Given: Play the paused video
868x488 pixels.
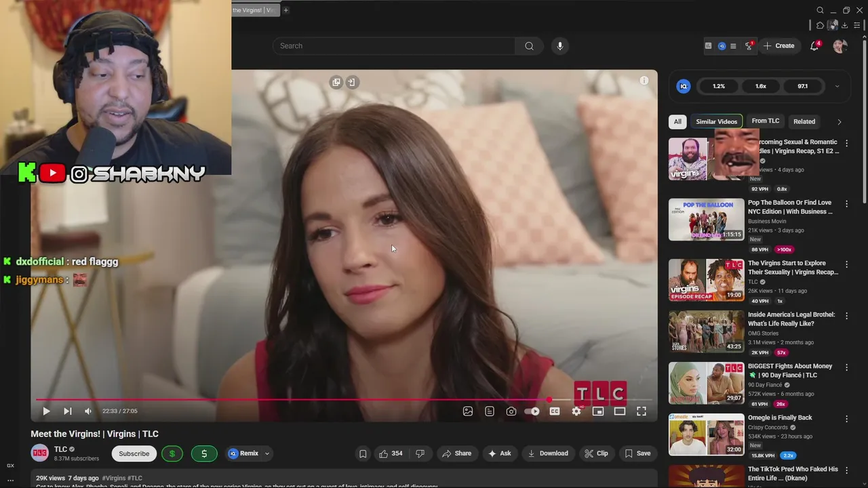Looking at the screenshot, I should 46,411.
